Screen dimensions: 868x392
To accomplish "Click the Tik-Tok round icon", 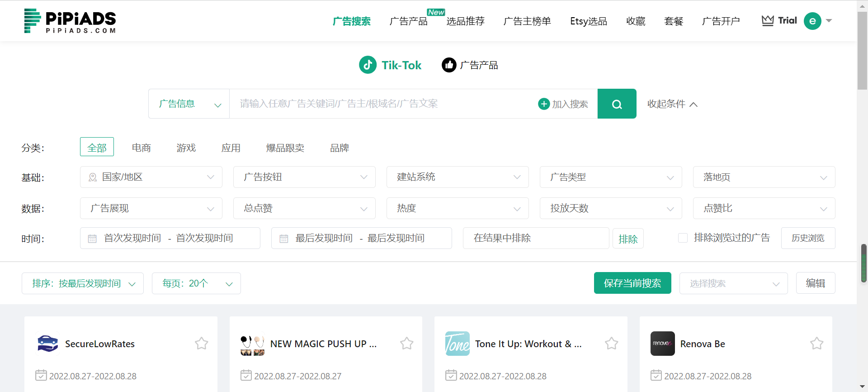I will click(368, 65).
